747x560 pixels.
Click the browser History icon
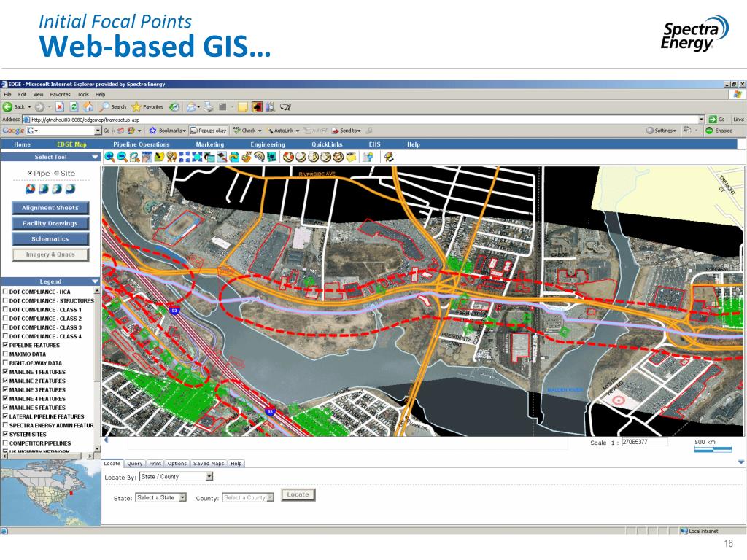pos(174,106)
